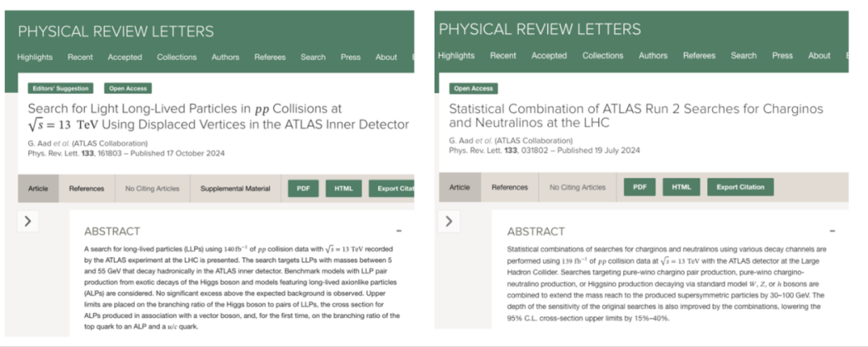The image size is (868, 347).
Task: Click Export Citation on the right article
Action: (741, 187)
